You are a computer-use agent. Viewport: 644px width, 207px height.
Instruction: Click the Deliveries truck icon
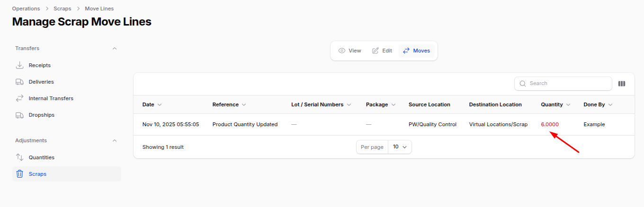(x=20, y=82)
